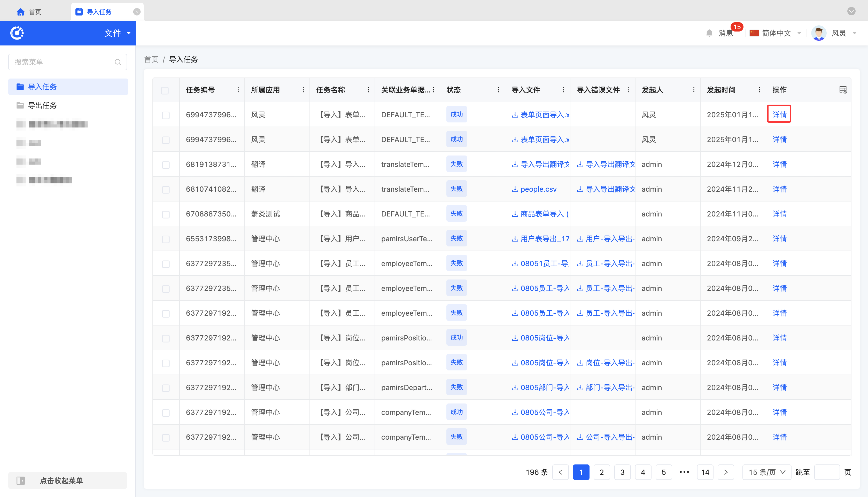Select the checkbox for the people.csv row
The image size is (868, 497).
pyautogui.click(x=166, y=189)
